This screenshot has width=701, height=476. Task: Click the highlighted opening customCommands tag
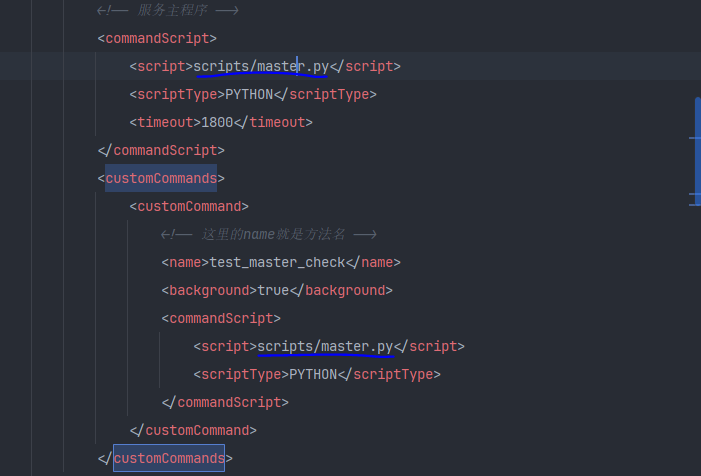coord(161,178)
